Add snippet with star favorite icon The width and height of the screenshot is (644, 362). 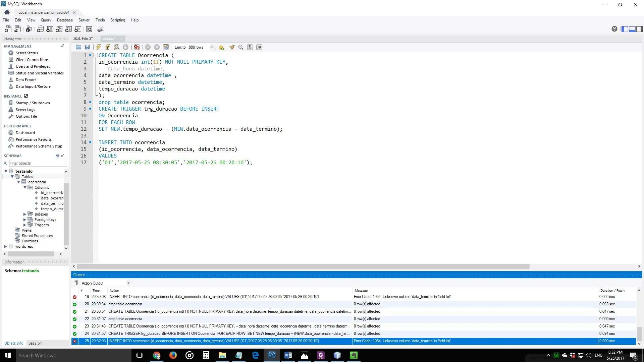221,47
